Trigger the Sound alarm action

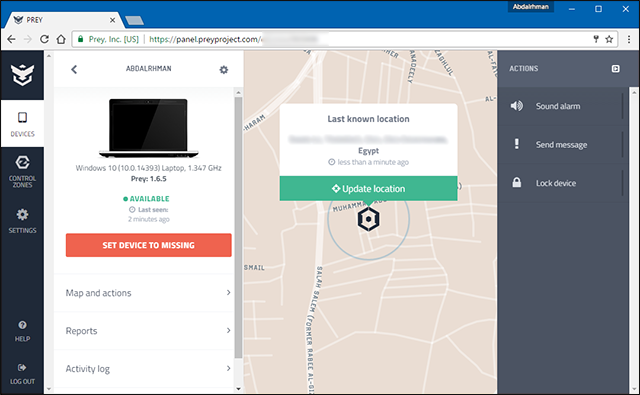pos(562,106)
